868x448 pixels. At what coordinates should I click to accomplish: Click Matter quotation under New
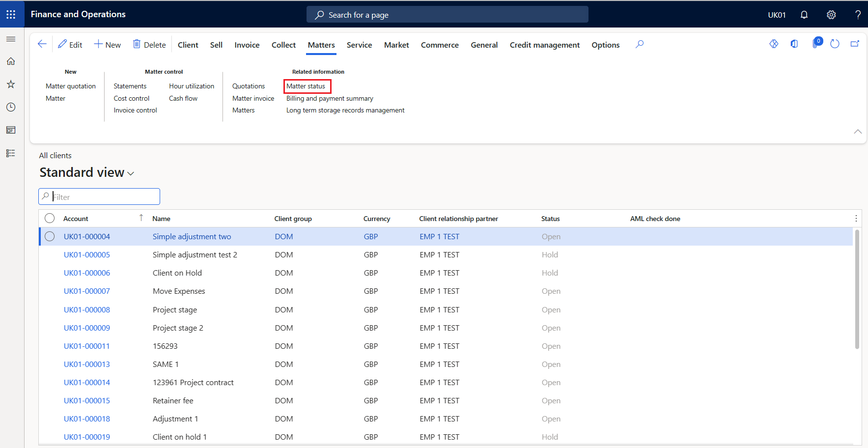[x=71, y=86]
